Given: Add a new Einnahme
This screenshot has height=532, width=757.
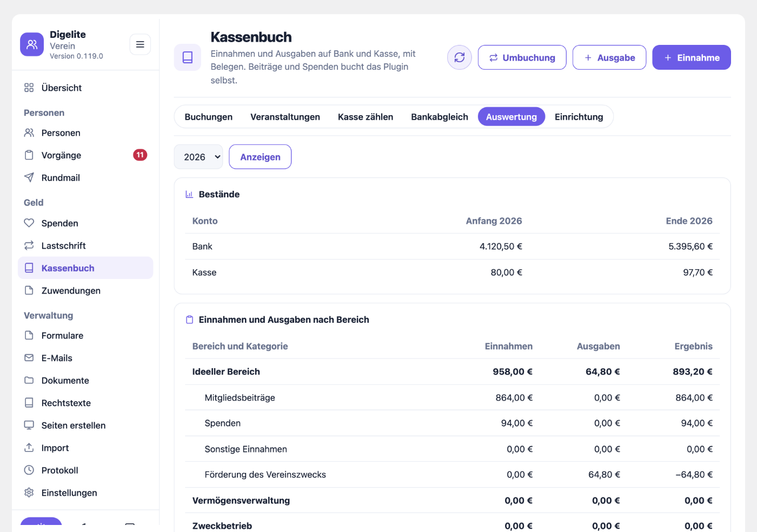Looking at the screenshot, I should click(x=692, y=57).
